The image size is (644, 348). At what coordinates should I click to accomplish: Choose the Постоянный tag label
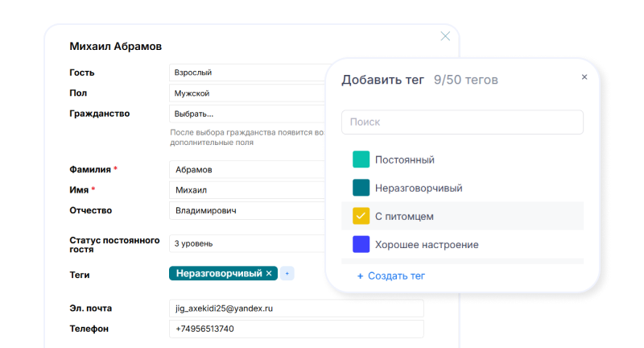click(405, 159)
